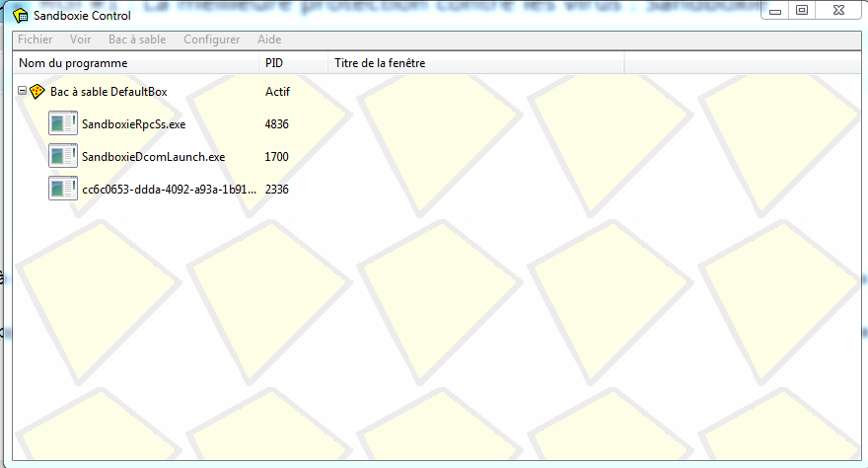Image resolution: width=868 pixels, height=468 pixels.
Task: Open the Aide menu
Action: click(x=269, y=39)
